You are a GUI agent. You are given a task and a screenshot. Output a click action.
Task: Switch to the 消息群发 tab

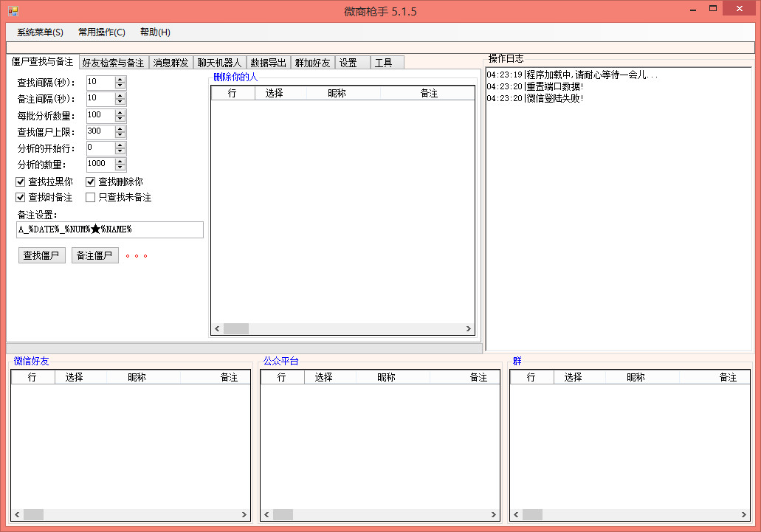click(171, 63)
